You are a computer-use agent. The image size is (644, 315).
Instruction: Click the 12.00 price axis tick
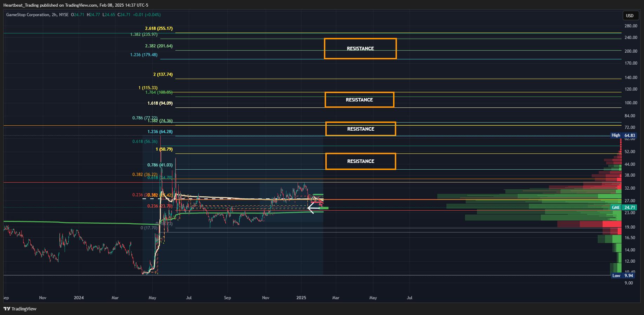pyautogui.click(x=630, y=261)
